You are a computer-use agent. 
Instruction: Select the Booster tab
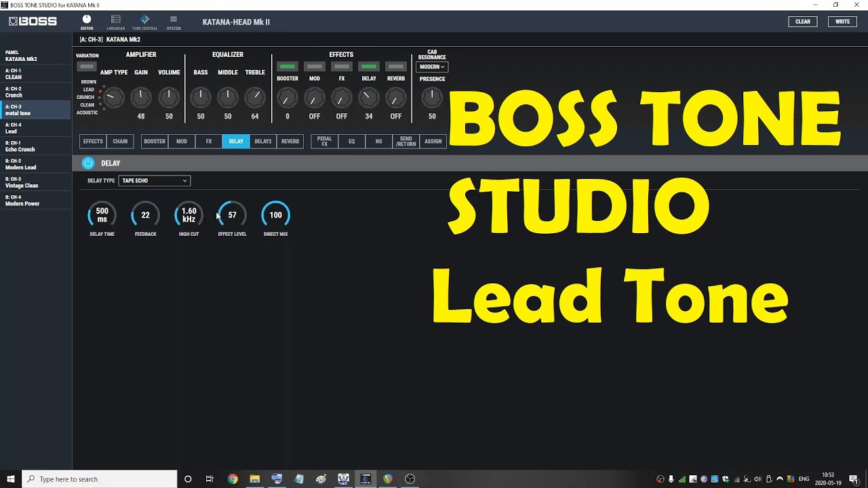click(155, 142)
